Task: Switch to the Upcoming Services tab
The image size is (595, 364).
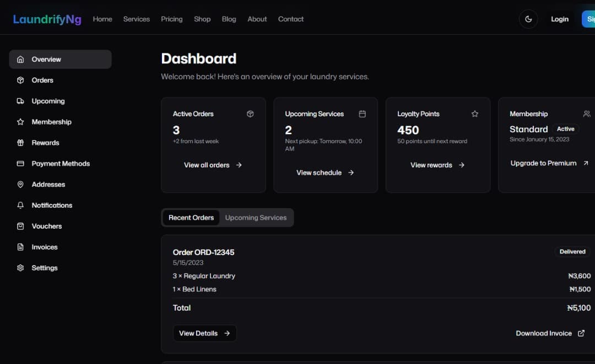Action: pyautogui.click(x=256, y=218)
